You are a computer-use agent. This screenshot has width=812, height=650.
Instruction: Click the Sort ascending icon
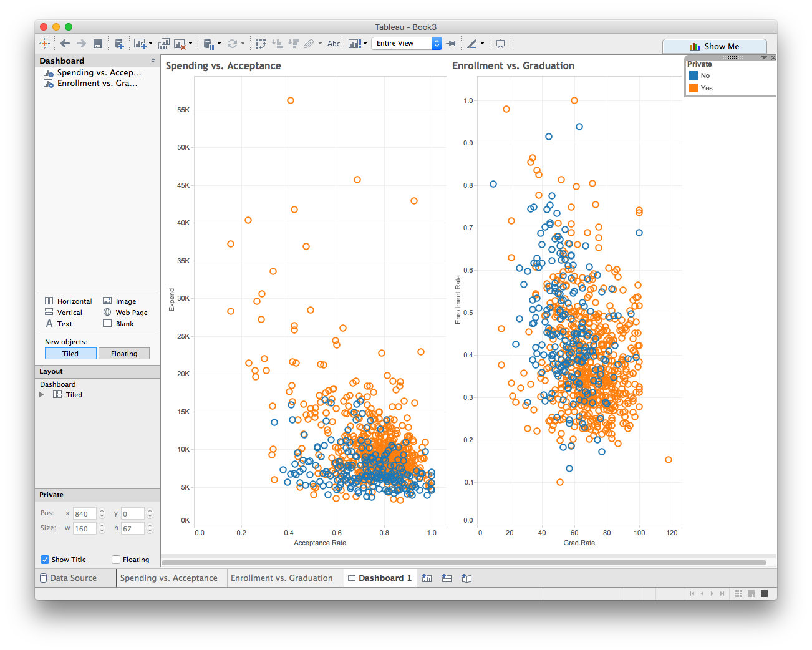tap(278, 44)
